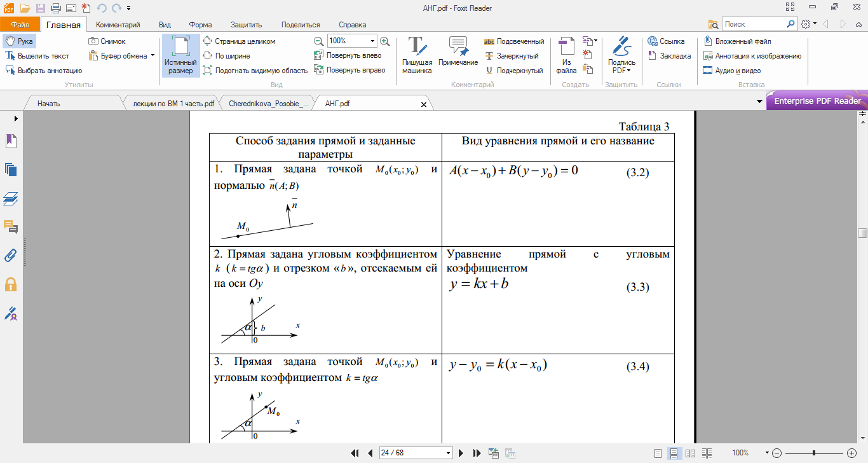Save the document with the floppy disk icon
868x463 pixels.
[x=41, y=8]
